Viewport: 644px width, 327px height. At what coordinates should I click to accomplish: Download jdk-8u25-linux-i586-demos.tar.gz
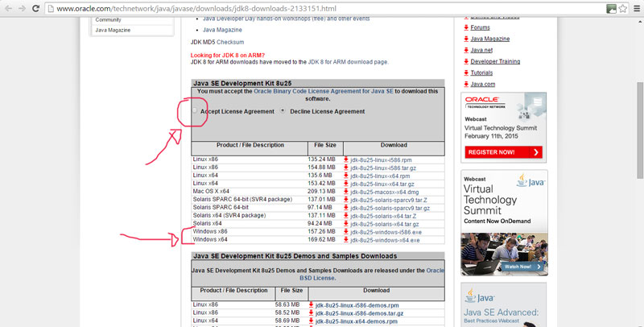coord(359,313)
